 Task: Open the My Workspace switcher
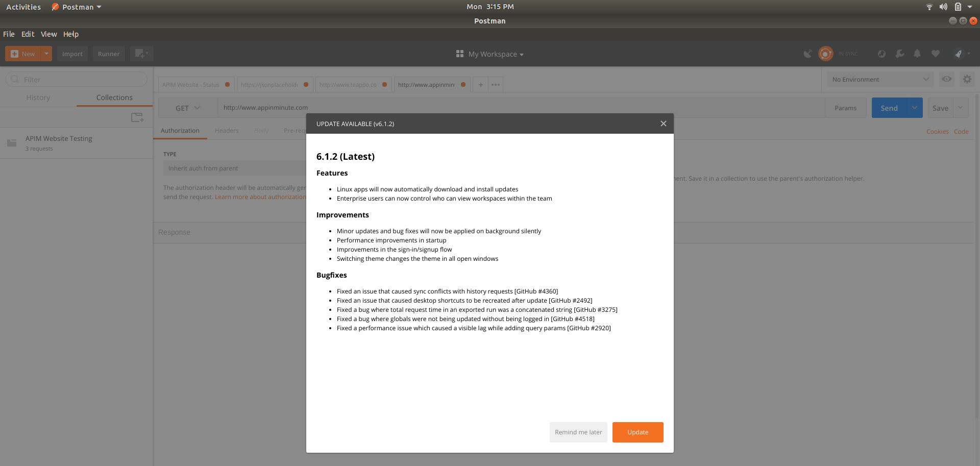(x=490, y=54)
